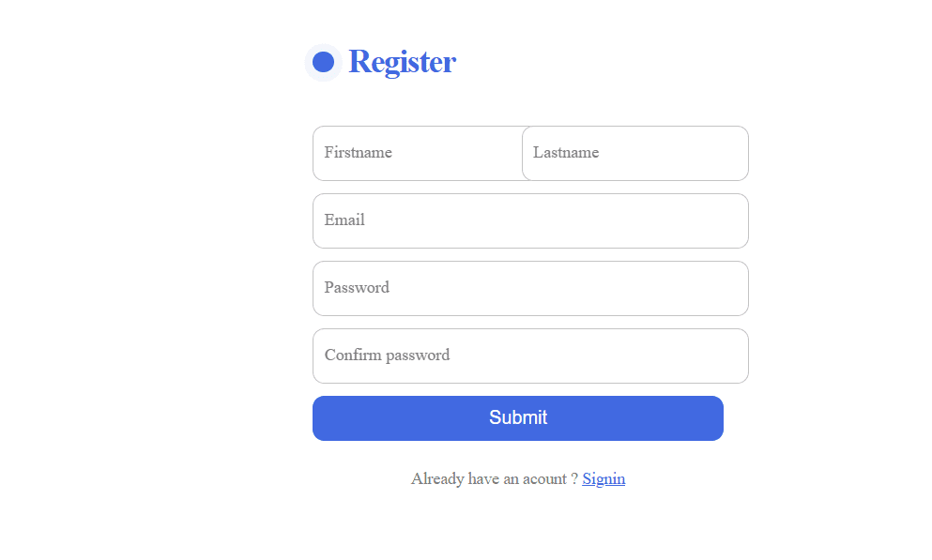Screen dimensions: 932x560
Task: Select the Confirm password field
Action: 531,356
